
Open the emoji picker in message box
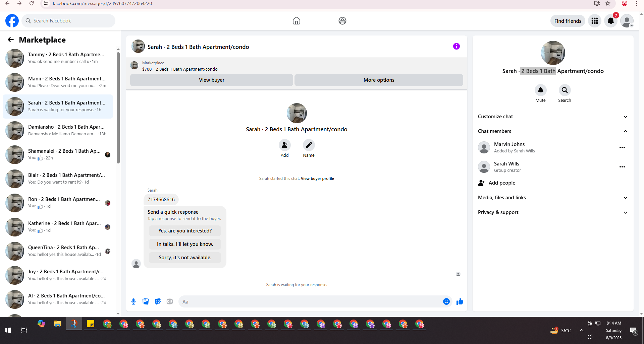(x=446, y=301)
